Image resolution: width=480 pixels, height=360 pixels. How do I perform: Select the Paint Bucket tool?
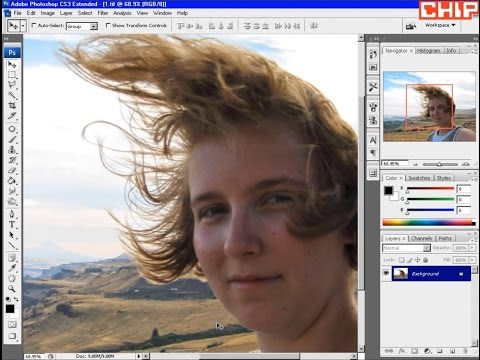click(12, 181)
